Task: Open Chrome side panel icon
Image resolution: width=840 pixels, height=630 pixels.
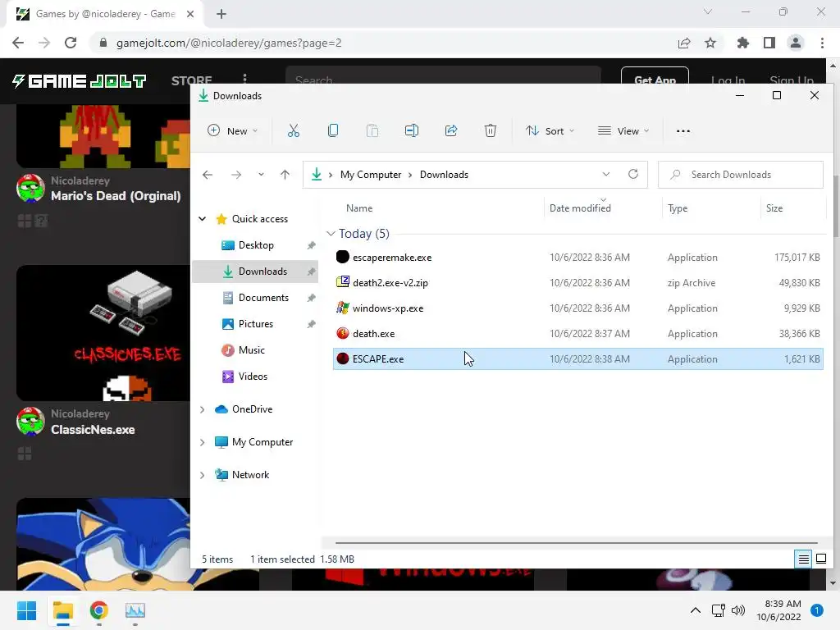Action: pos(769,43)
